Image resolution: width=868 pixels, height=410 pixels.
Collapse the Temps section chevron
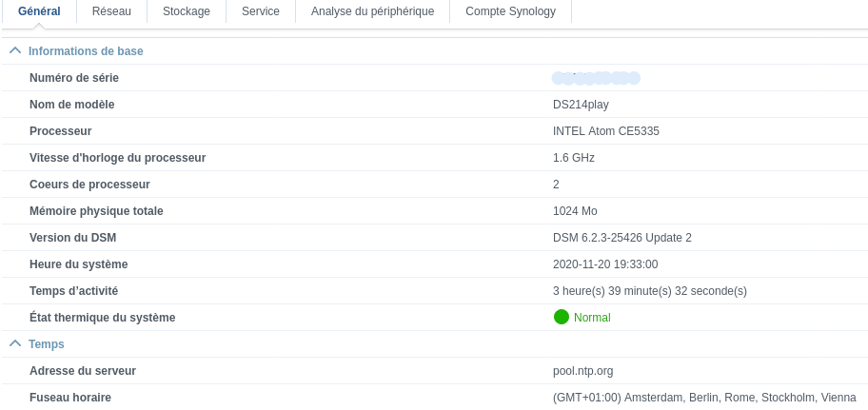tap(15, 343)
